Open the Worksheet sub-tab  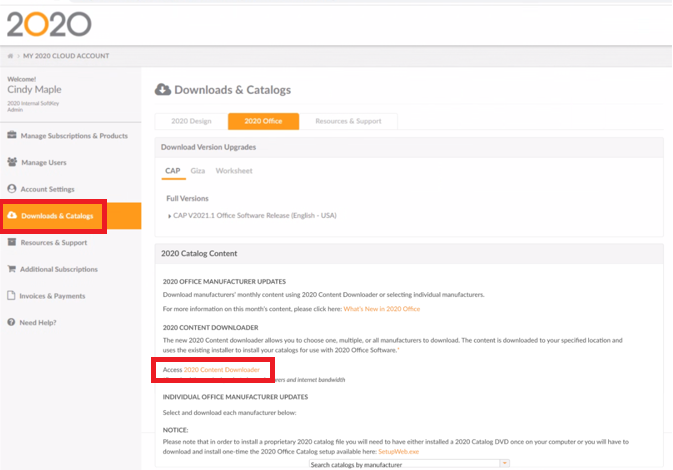234,171
